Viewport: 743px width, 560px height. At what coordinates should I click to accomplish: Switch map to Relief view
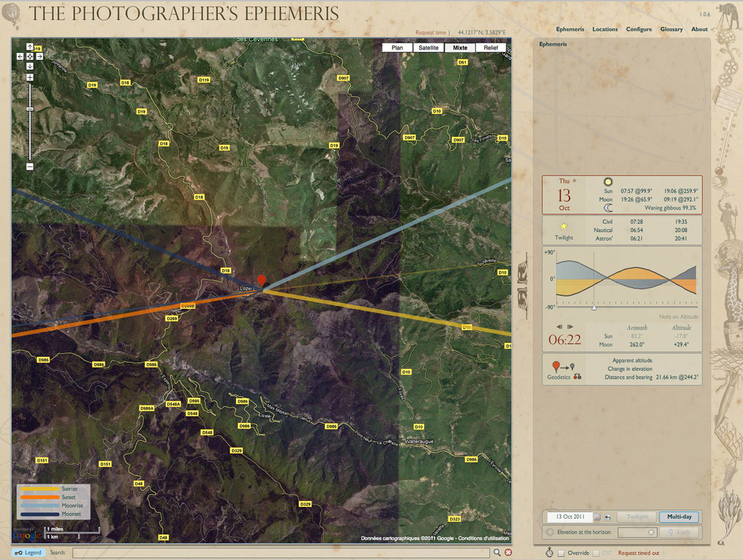pos(491,48)
